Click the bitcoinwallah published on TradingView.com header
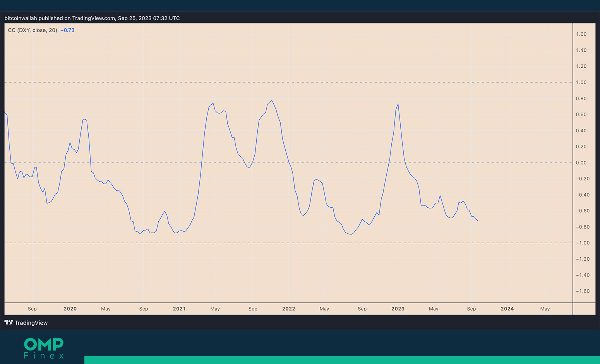600x364 pixels. click(92, 18)
